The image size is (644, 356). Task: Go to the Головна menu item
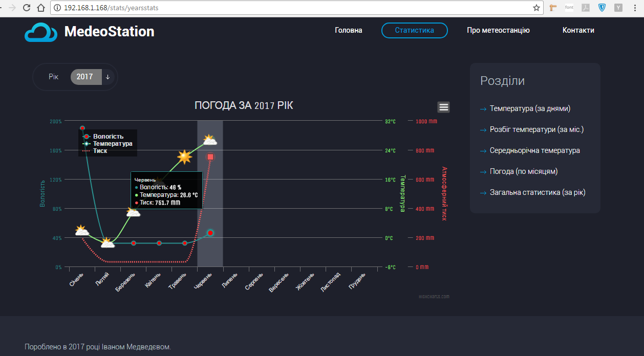[348, 30]
